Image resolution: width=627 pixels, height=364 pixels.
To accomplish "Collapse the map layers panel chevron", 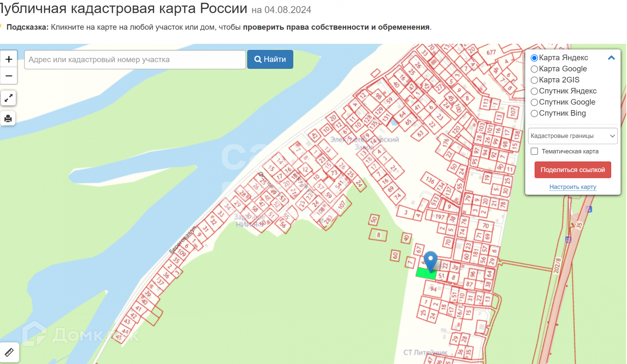I will pos(611,58).
